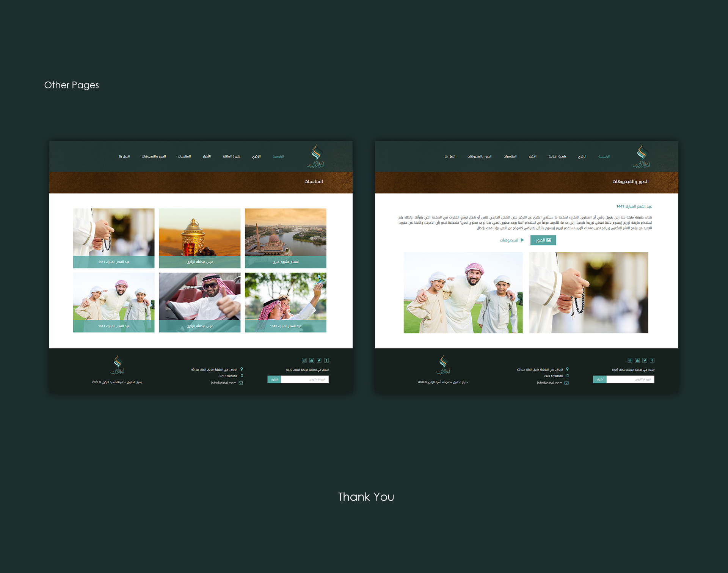This screenshot has width=728, height=573.
Task: Click عيد الفطر المبارك 1441 heading link
Action: [x=634, y=206]
